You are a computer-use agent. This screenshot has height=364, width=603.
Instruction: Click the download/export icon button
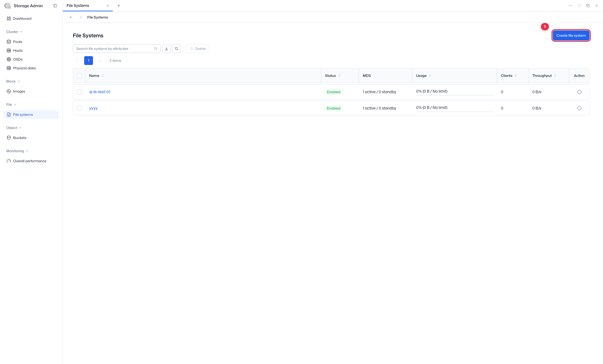pyautogui.click(x=166, y=49)
